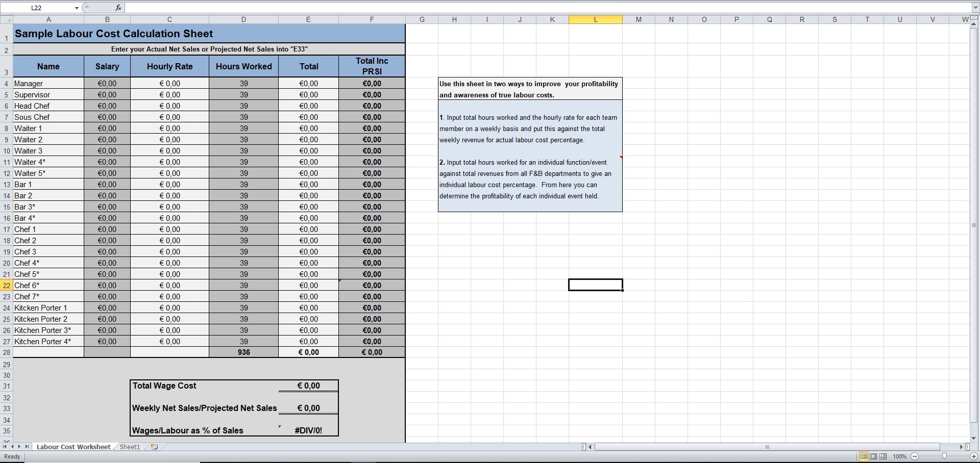The height and width of the screenshot is (463, 980).
Task: Select the Weekly Net Sales input cell E33
Action: (x=308, y=408)
